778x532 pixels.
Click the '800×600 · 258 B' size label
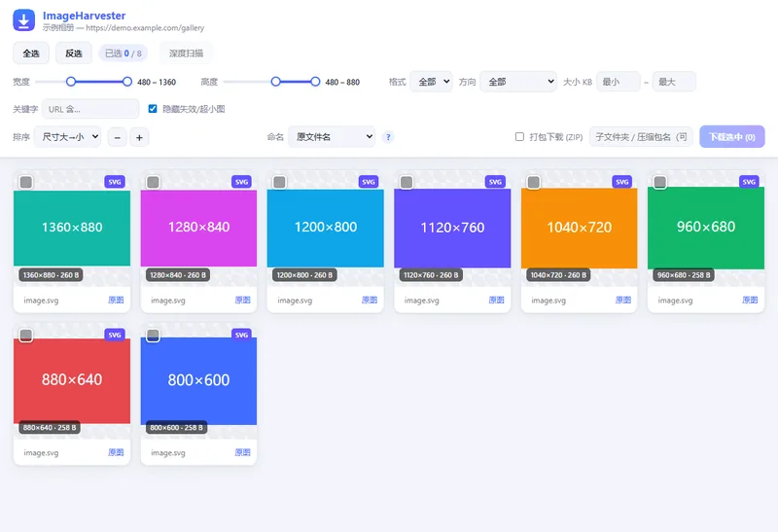coord(177,427)
